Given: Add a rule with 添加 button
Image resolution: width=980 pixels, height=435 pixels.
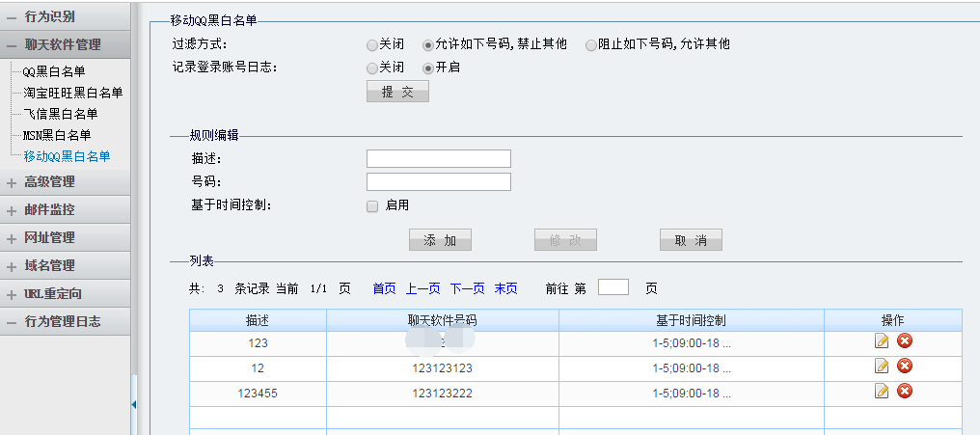Looking at the screenshot, I should pyautogui.click(x=440, y=240).
